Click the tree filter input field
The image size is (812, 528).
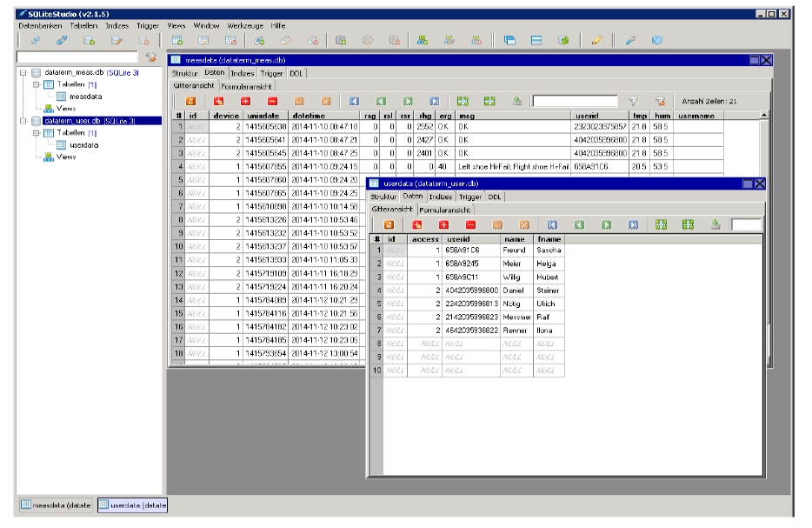[77, 57]
